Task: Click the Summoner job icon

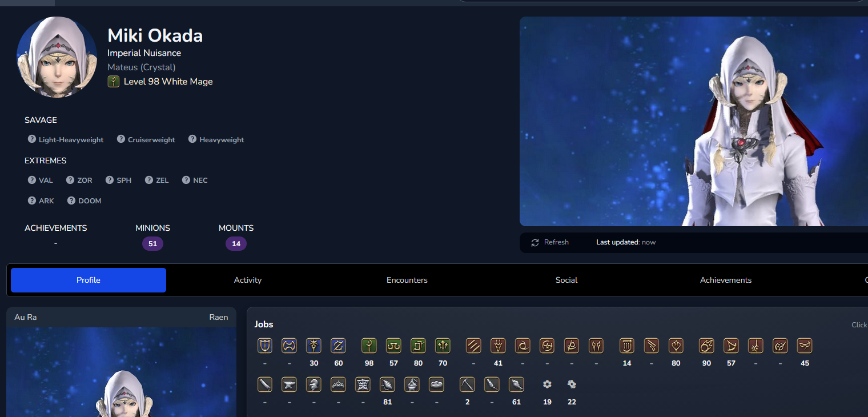Action: pos(731,346)
